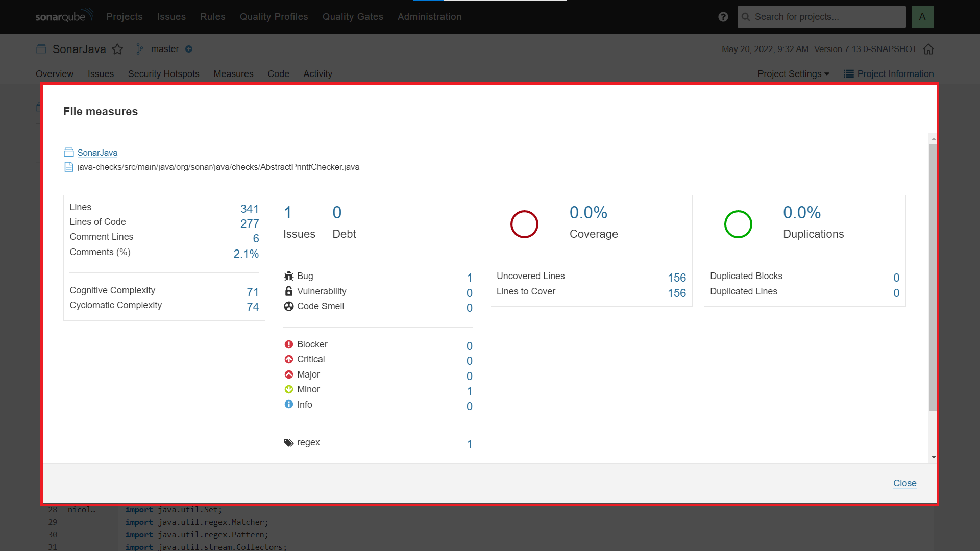Click the Blocker severity icon

click(289, 344)
